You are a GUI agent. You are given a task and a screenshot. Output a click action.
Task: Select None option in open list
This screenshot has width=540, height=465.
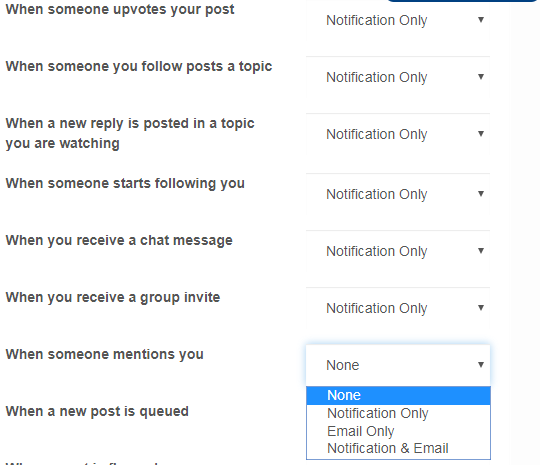[x=398, y=395]
